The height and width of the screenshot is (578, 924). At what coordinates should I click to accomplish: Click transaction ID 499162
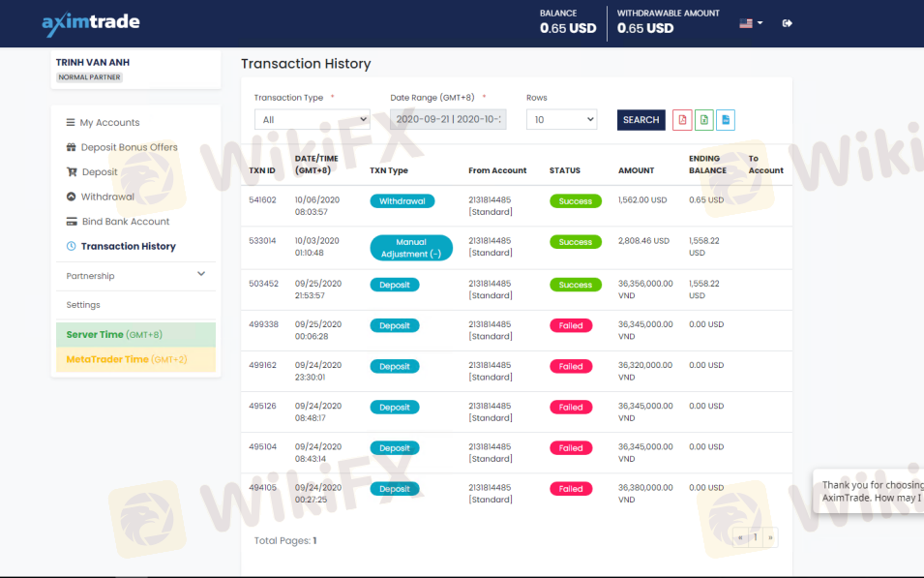click(263, 365)
